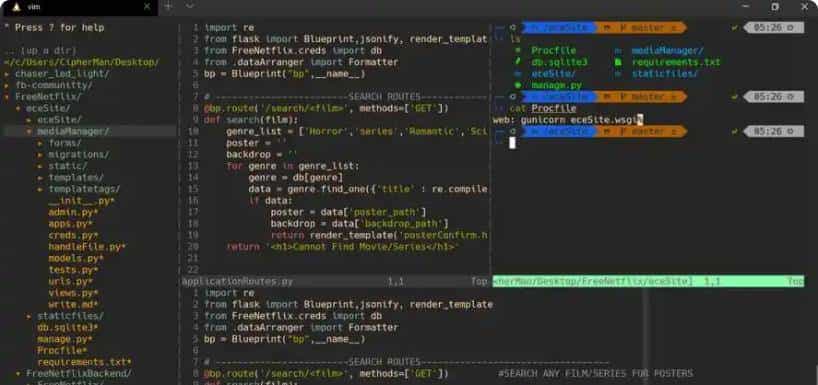Screen dimensions: 818x385
Task: Click staticfiles/ name in ls output
Action: [x=665, y=74]
